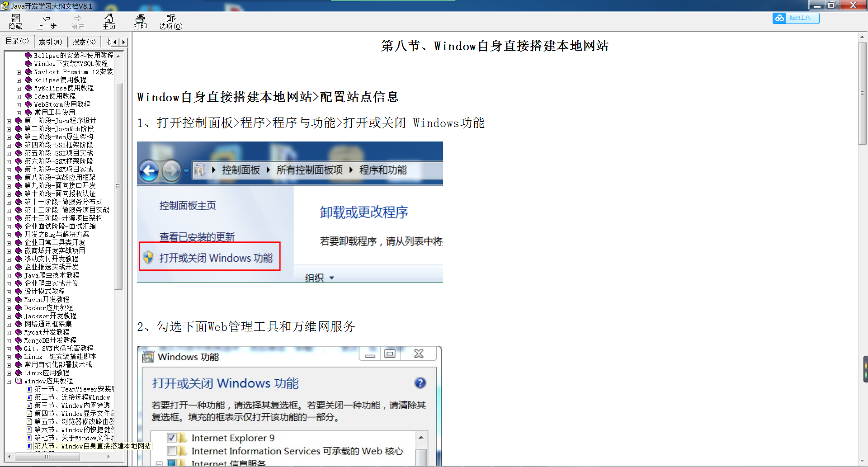This screenshot has height=467, width=868.
Task: Click the book icon beside MongoDB开发教程
Action: 19,340
